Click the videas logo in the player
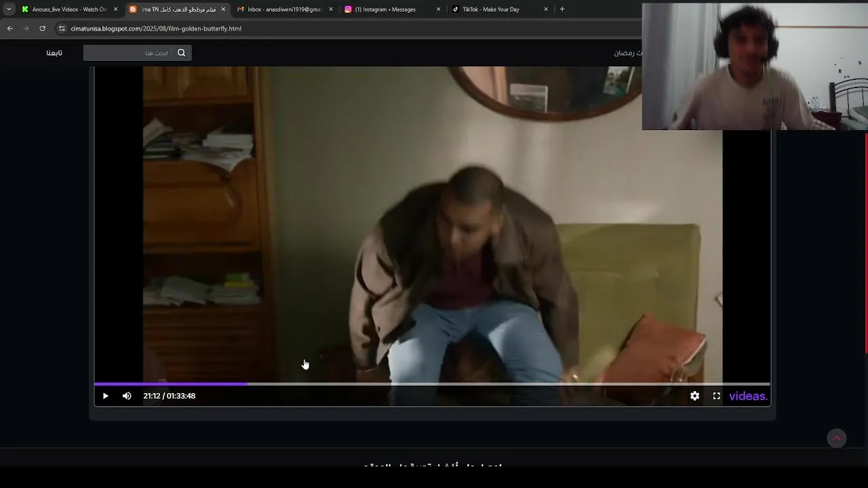This screenshot has width=868, height=488. tap(748, 396)
